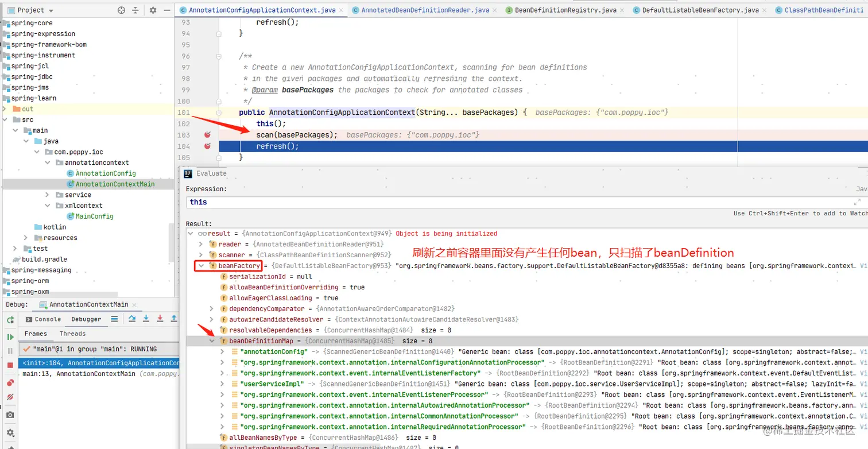Collapse the java source folder
The image size is (868, 449).
coord(26,141)
